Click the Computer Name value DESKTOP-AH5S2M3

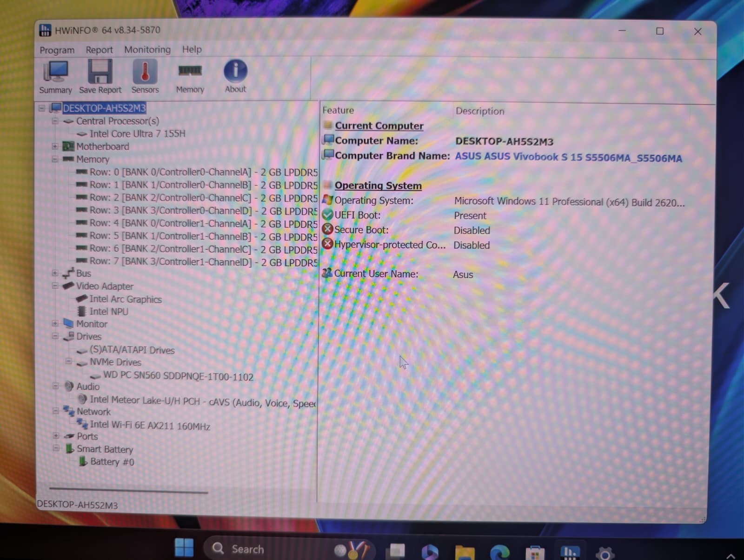[x=504, y=141]
